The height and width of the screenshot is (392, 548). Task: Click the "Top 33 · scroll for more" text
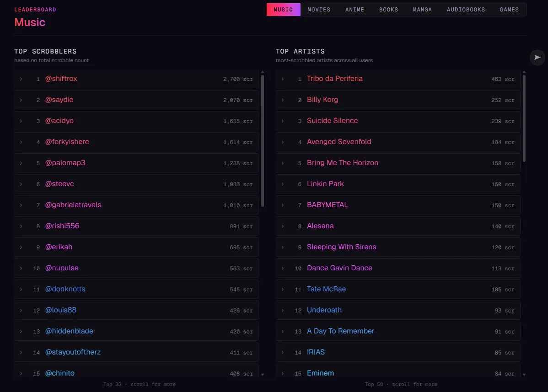[140, 384]
